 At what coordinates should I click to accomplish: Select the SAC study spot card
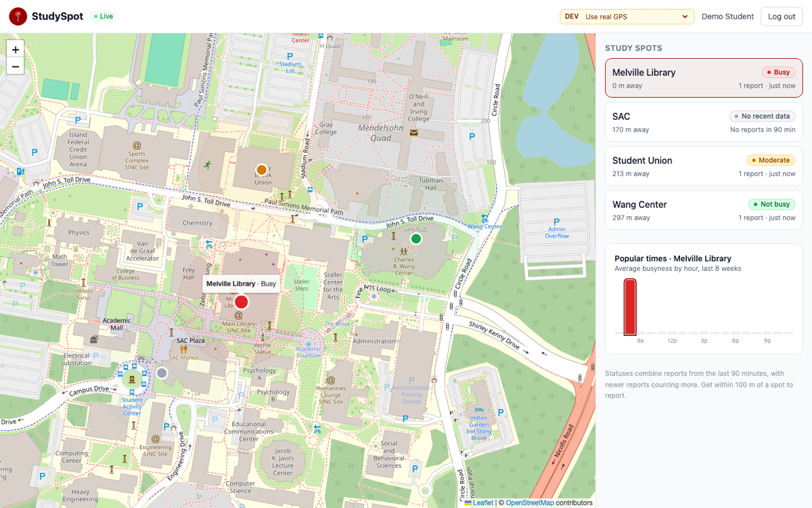pos(704,122)
